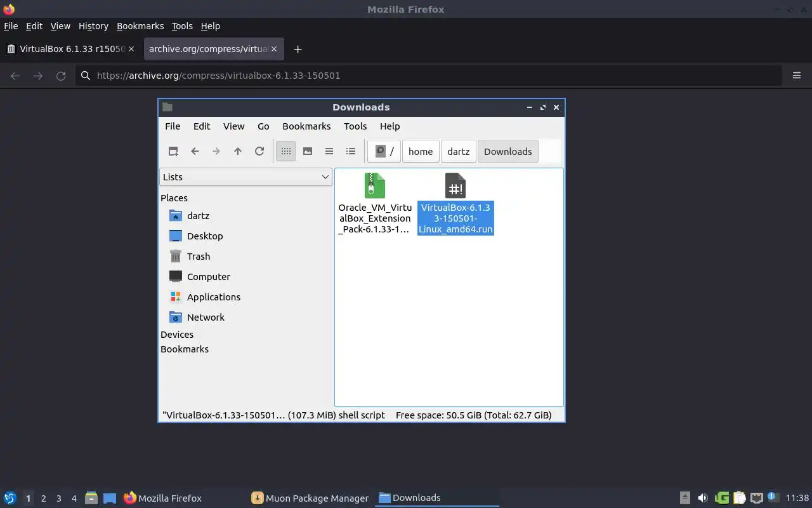Expand the Devices section in sidebar
Image resolution: width=812 pixels, height=508 pixels.
coord(177,335)
